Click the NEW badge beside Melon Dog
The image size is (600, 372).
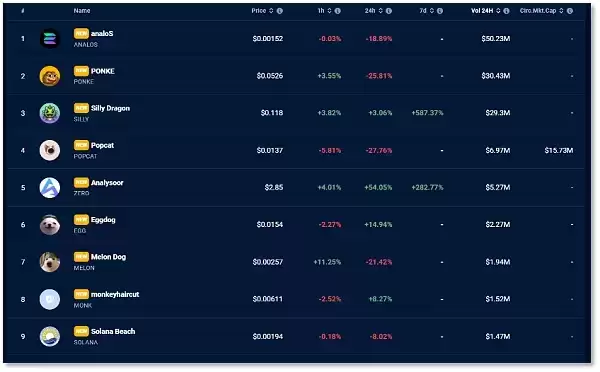tap(81, 257)
